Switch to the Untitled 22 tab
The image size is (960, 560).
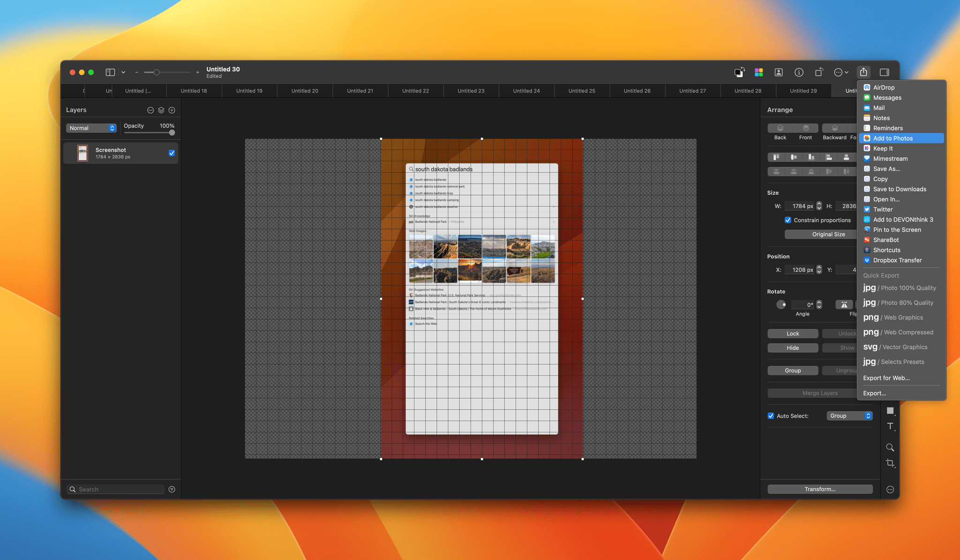click(415, 91)
